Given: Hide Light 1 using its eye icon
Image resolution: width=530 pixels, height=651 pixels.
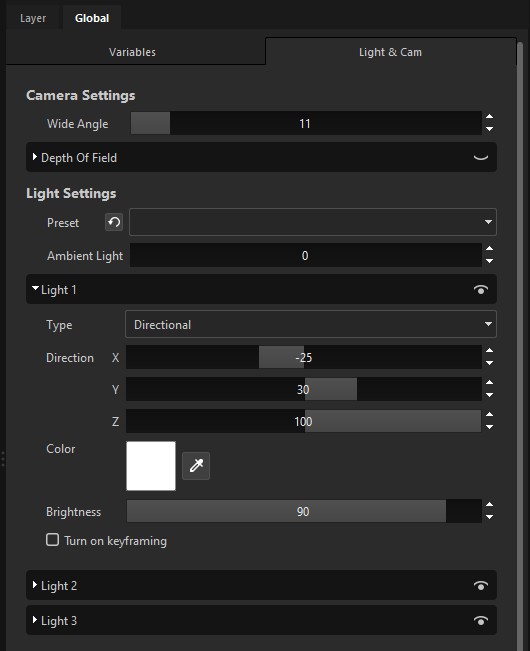Looking at the screenshot, I should [481, 290].
